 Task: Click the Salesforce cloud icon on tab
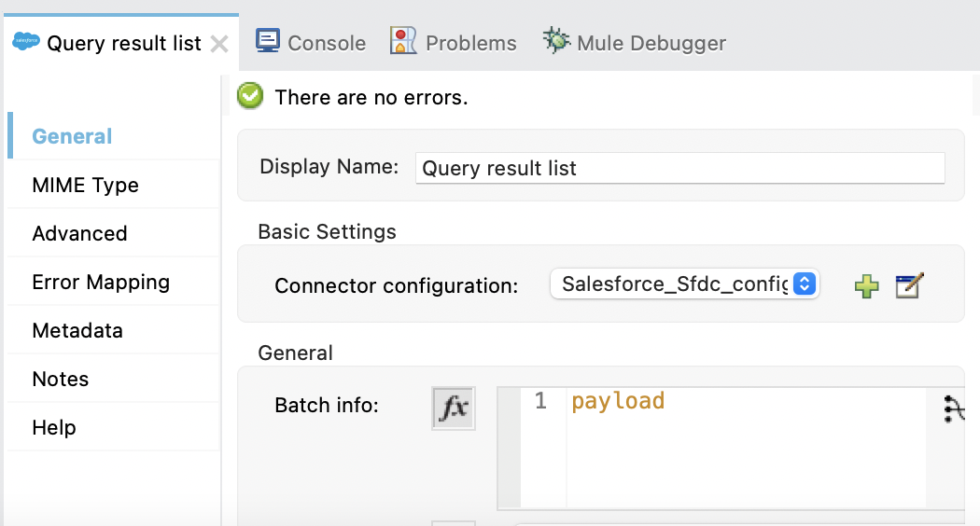pyautogui.click(x=26, y=43)
